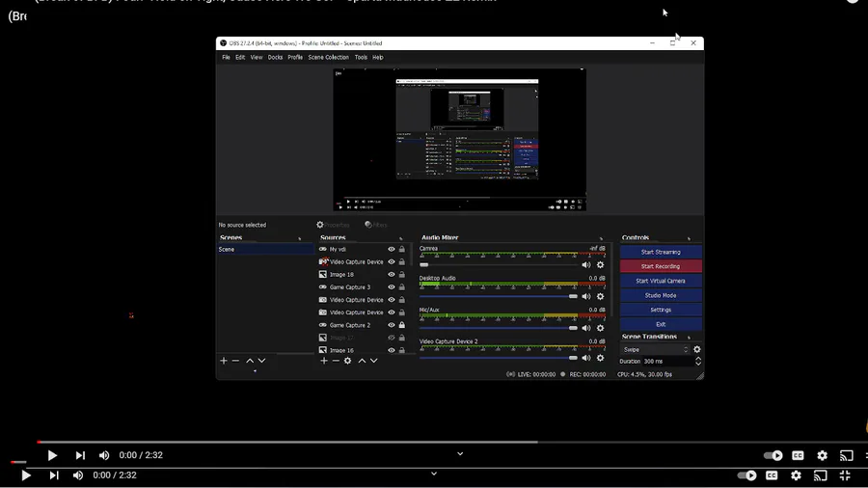Click chevron down above lower player bar
The width and height of the screenshot is (868, 488).
(x=434, y=474)
